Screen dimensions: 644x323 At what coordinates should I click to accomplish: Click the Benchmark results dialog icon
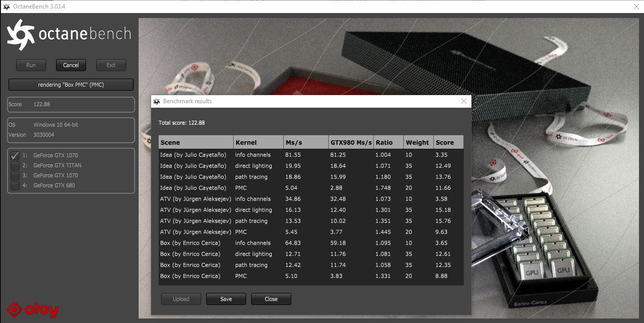coord(157,101)
